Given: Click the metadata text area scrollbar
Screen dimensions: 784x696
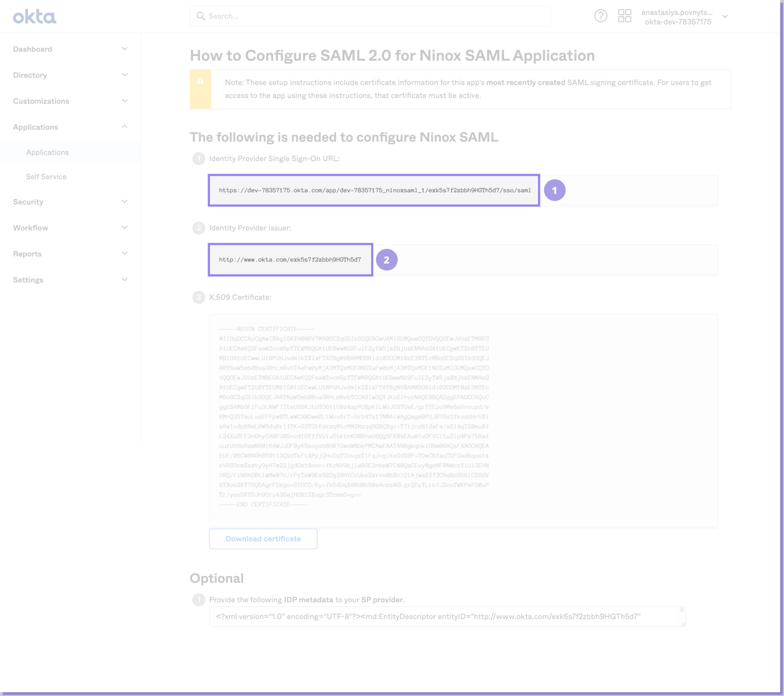Looking at the screenshot, I should click(x=682, y=611).
